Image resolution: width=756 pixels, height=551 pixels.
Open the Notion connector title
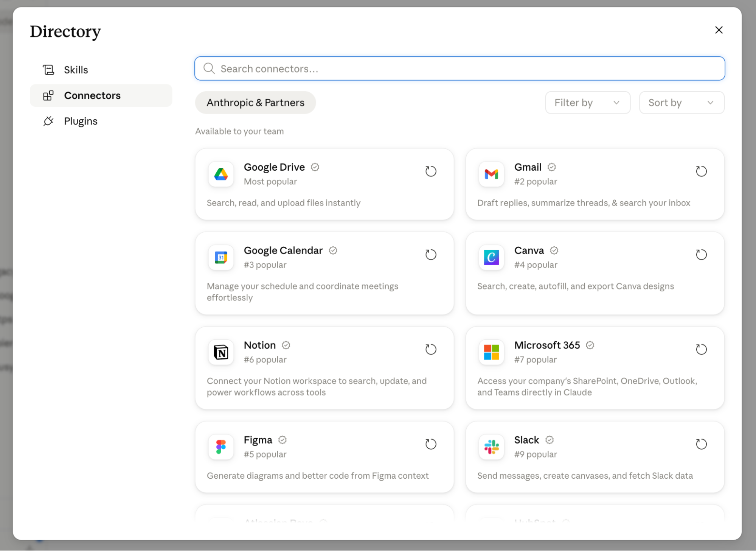pyautogui.click(x=260, y=345)
